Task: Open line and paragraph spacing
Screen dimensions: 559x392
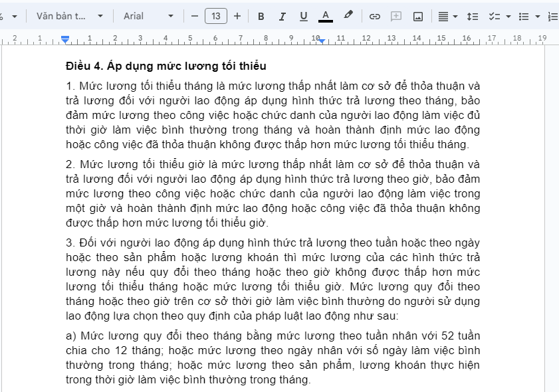Action: pyautogui.click(x=472, y=16)
